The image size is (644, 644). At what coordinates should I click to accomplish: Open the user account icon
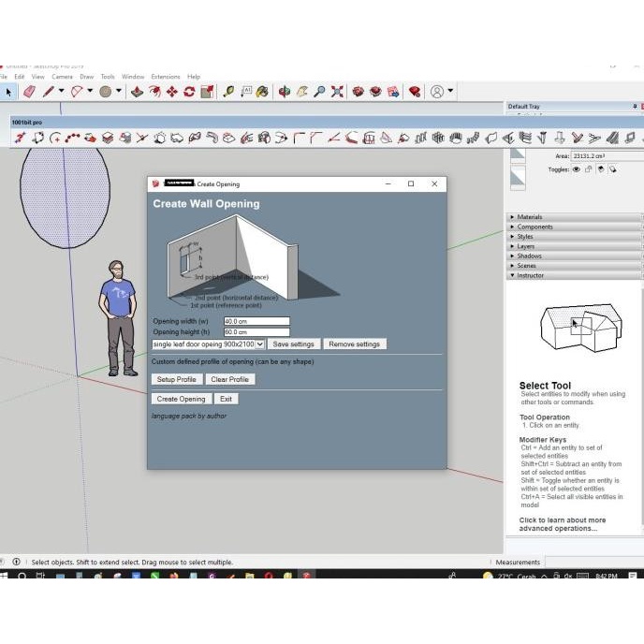[436, 92]
